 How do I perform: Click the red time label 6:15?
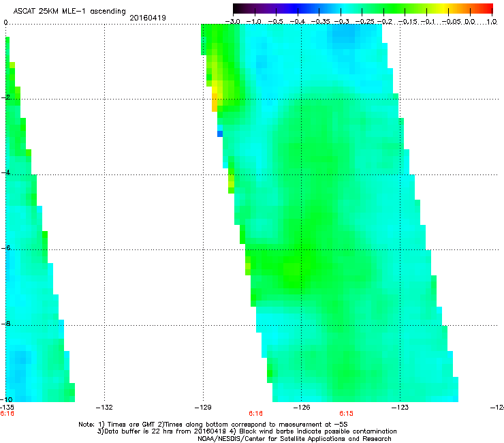point(346,414)
